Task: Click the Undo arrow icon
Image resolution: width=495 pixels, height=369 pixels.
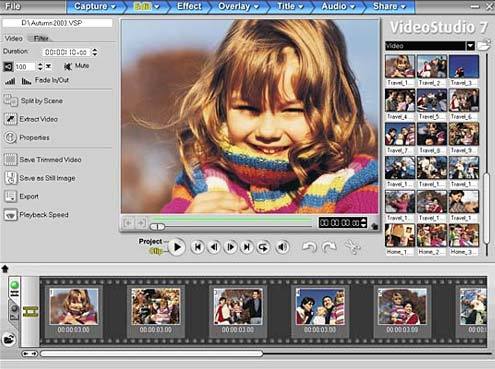Action: coord(309,247)
